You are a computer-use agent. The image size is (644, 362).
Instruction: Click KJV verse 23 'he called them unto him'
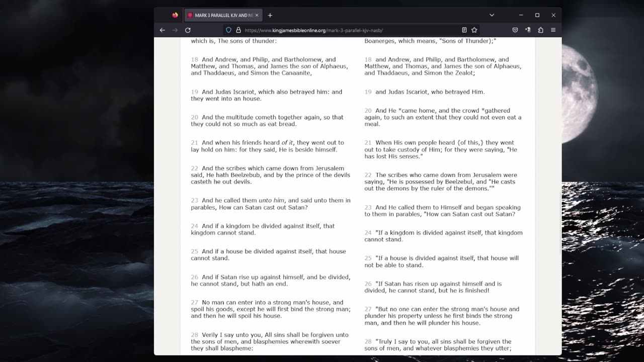point(271,204)
